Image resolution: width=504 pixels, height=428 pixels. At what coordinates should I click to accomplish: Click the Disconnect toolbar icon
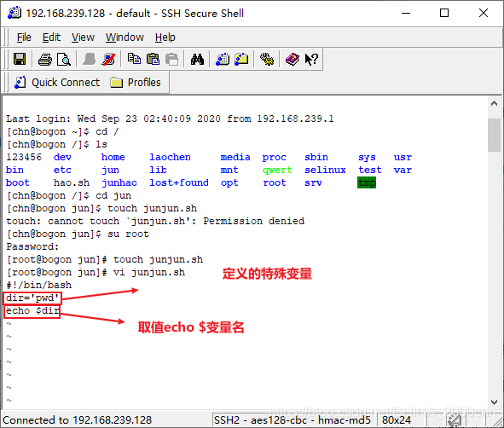click(x=108, y=60)
